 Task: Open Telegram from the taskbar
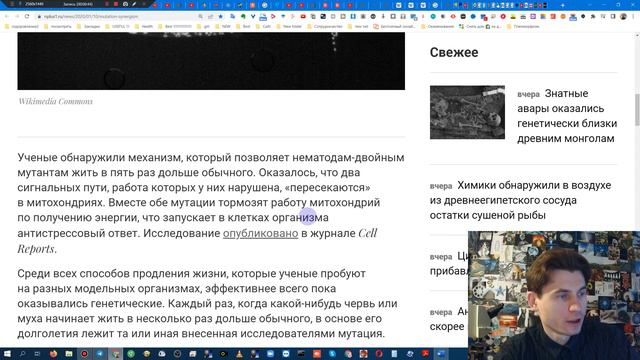[100, 354]
